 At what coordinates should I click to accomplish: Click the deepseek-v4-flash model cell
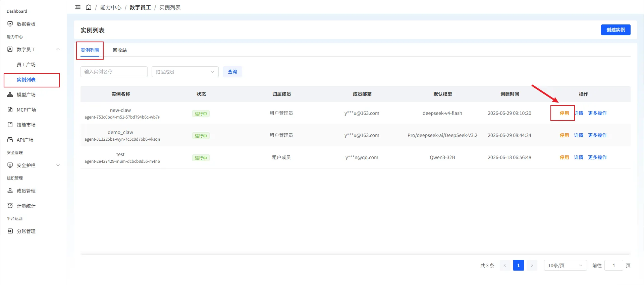(x=442, y=113)
